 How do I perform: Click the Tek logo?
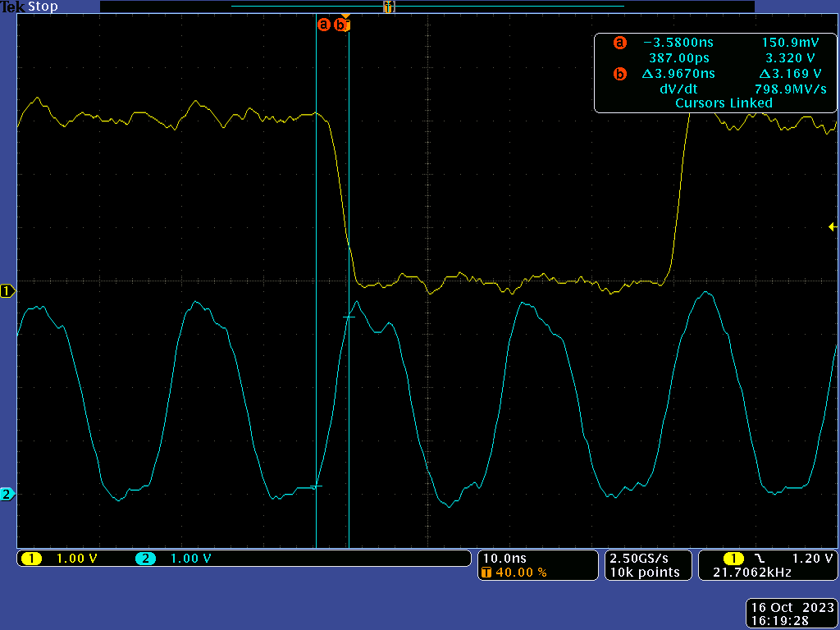coord(13,7)
